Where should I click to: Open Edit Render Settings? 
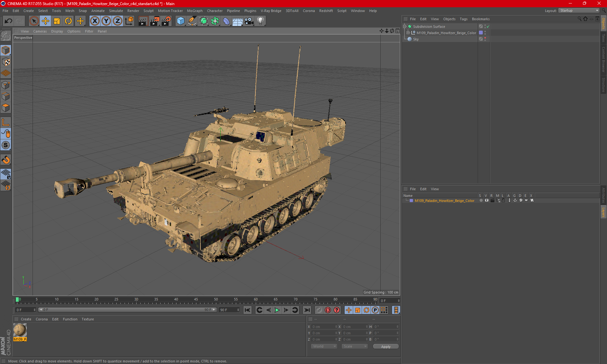click(x=166, y=21)
